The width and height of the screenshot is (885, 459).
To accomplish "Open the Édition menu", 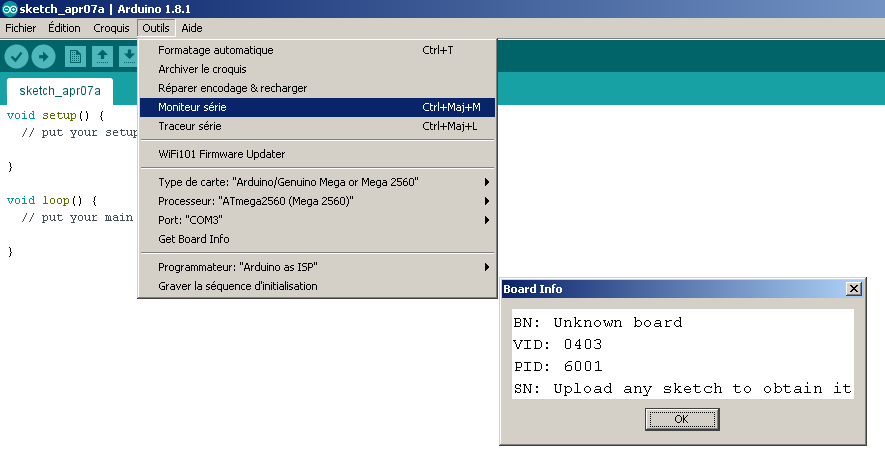I will point(64,28).
